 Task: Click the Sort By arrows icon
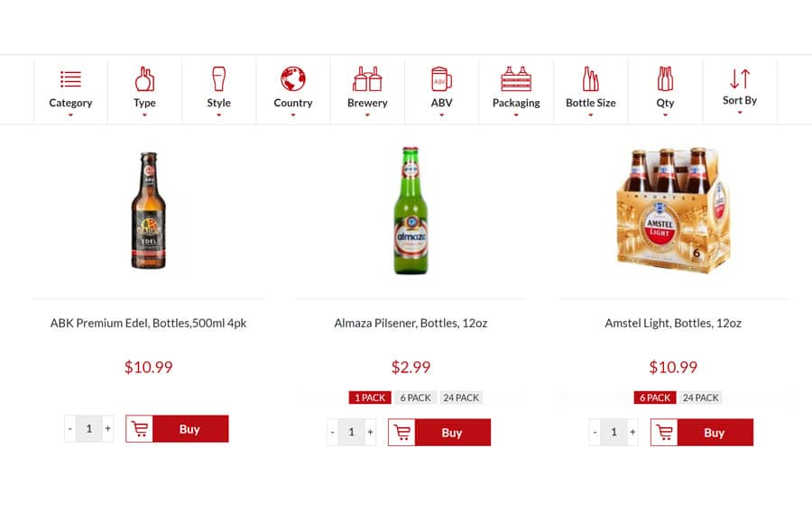pos(740,78)
